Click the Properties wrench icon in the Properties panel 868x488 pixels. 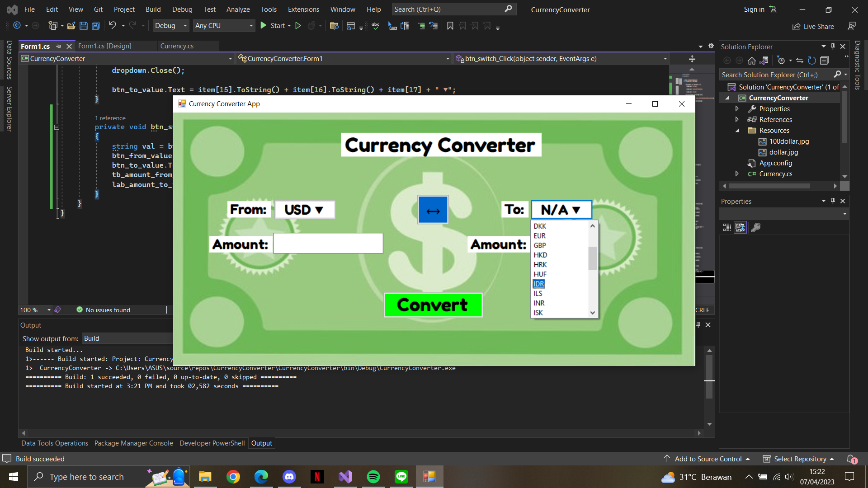[x=756, y=227]
